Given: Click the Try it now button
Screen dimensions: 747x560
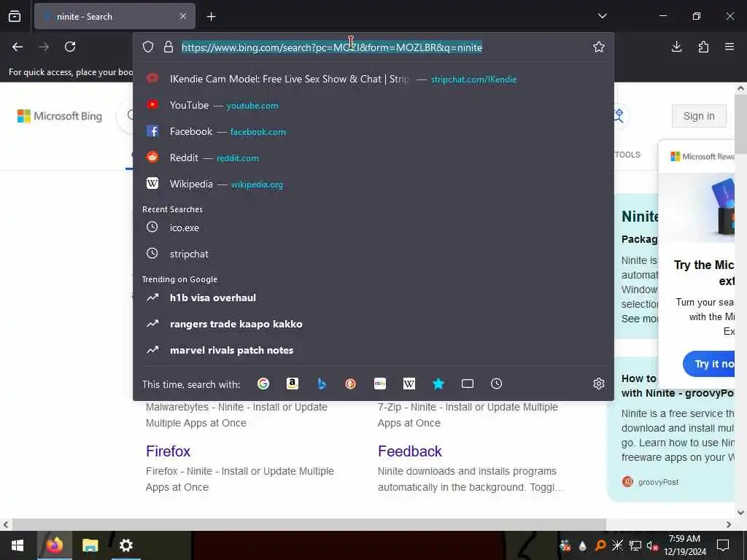Looking at the screenshot, I should (709, 365).
